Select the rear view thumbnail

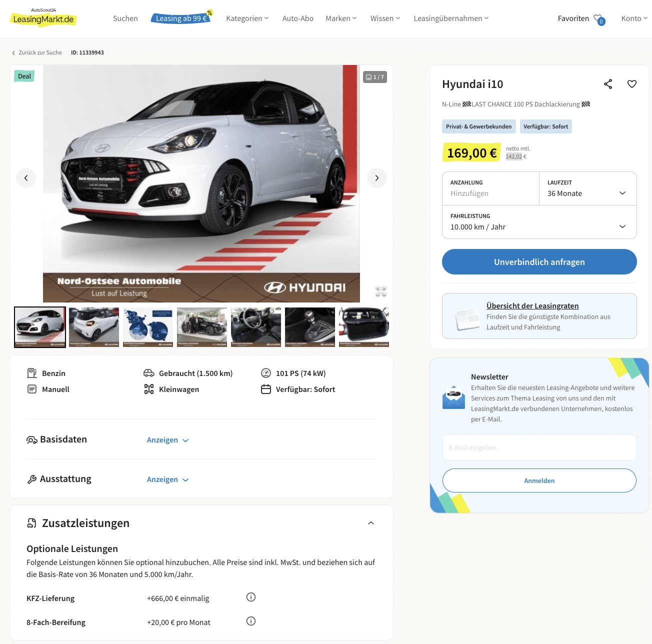(94, 327)
